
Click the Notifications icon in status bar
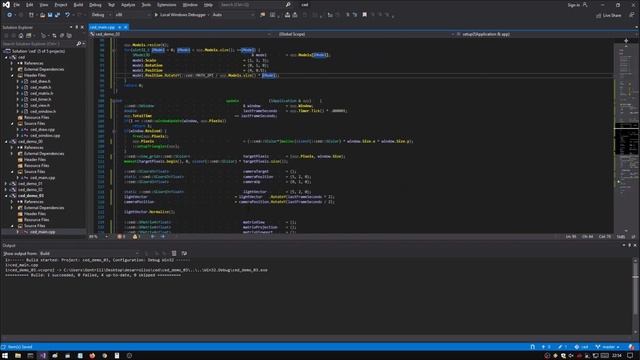click(631, 347)
